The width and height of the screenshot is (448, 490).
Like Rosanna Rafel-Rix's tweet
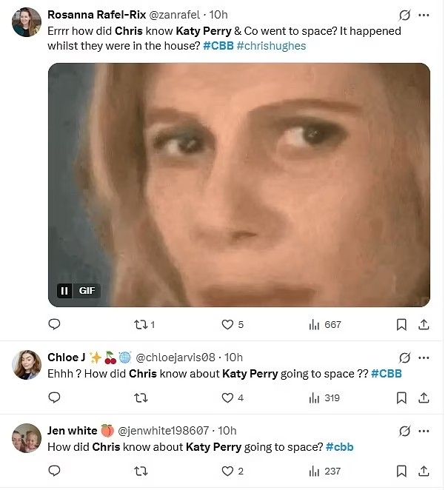click(228, 324)
